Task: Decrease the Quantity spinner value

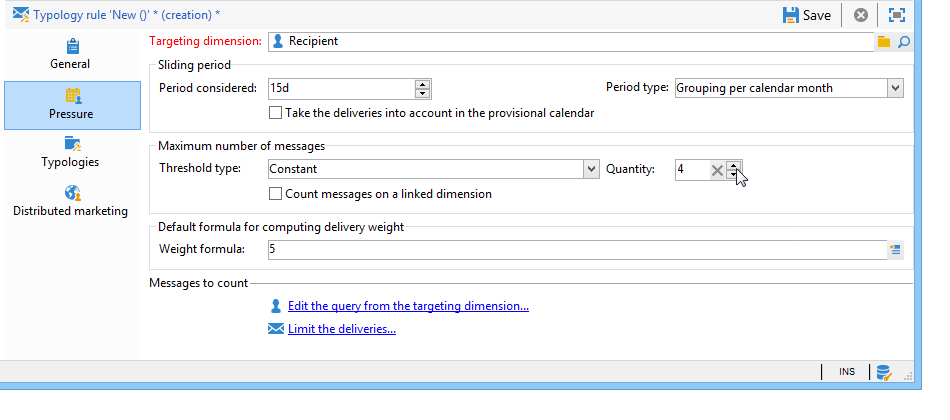Action: tap(733, 175)
